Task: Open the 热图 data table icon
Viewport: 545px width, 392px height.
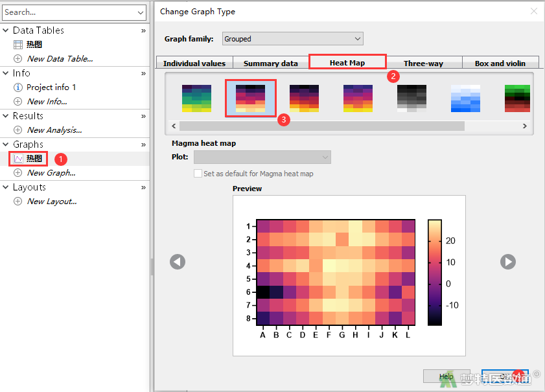Action: (17, 45)
